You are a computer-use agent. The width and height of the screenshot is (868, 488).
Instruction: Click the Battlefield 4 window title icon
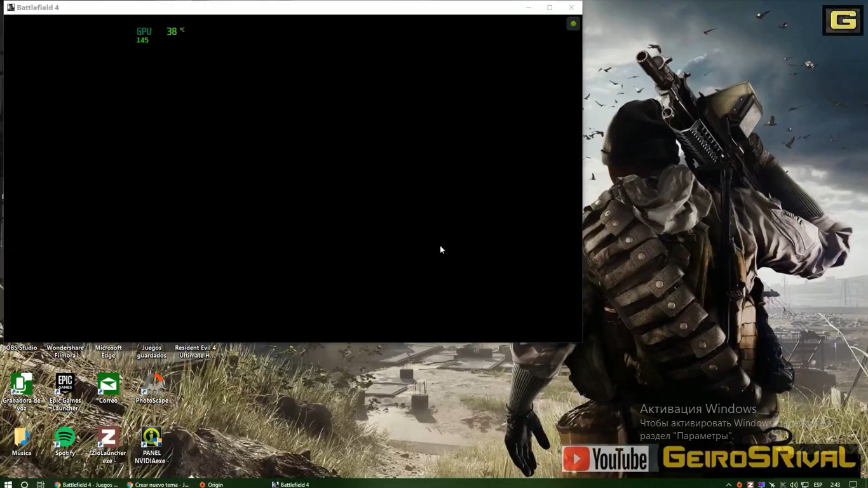(11, 8)
